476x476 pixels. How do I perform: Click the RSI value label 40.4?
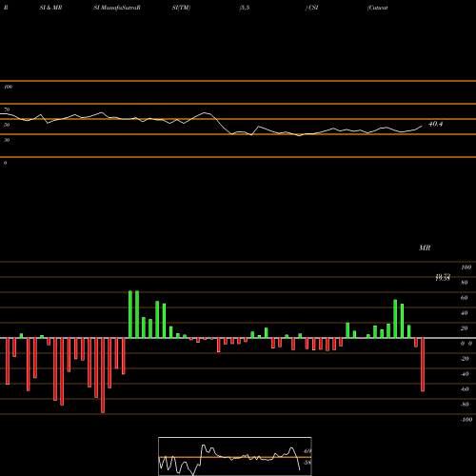click(435, 124)
